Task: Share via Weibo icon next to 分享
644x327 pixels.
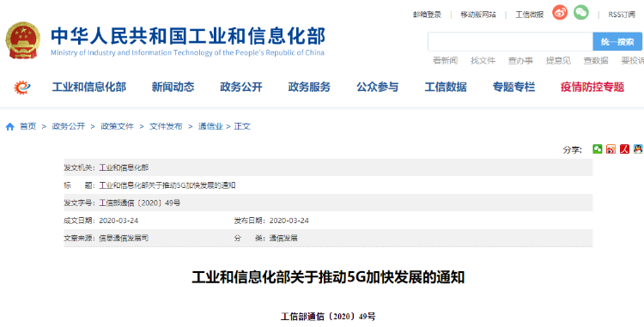Action: tap(611, 149)
